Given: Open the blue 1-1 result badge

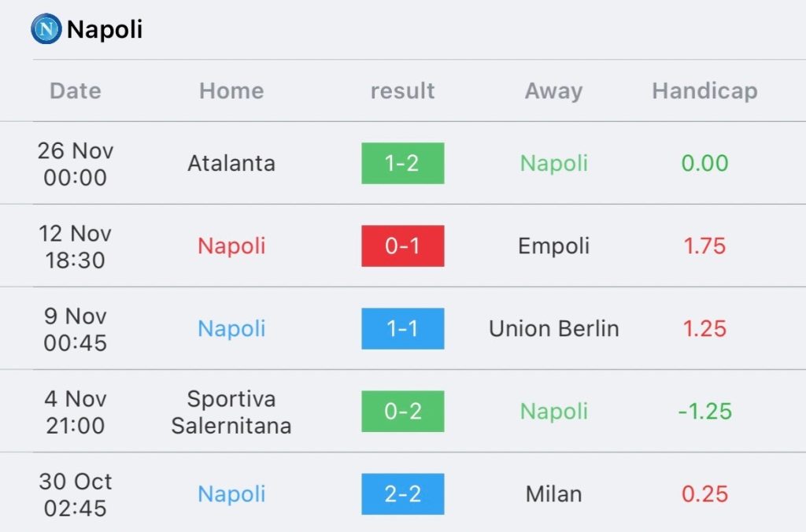Looking at the screenshot, I should pyautogui.click(x=402, y=328).
